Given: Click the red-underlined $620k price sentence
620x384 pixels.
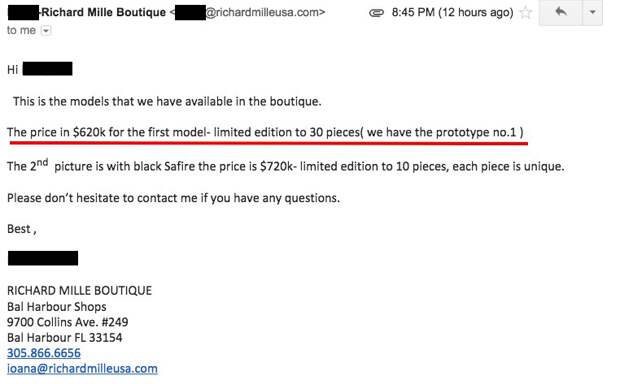Looking at the screenshot, I should [x=265, y=132].
